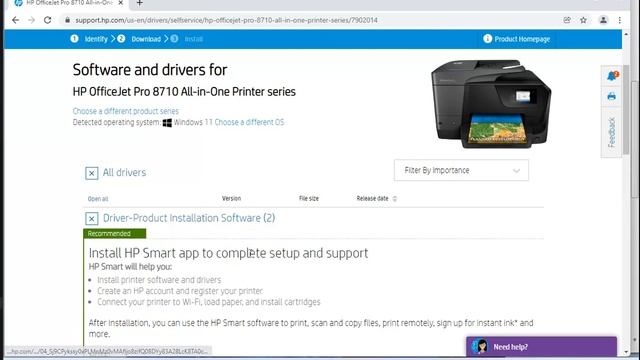640x360 pixels.
Task: Open the Product Homepage link
Action: 522,39
